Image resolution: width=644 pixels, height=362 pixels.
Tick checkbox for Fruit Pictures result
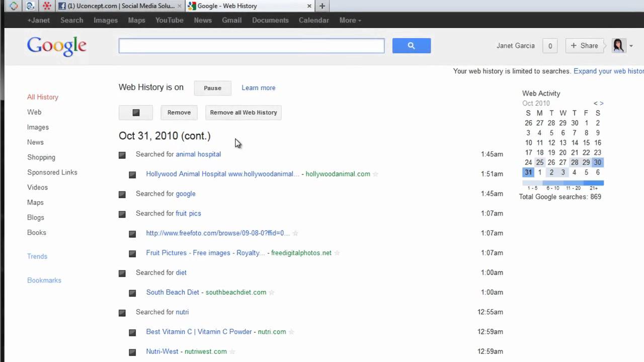pyautogui.click(x=132, y=253)
